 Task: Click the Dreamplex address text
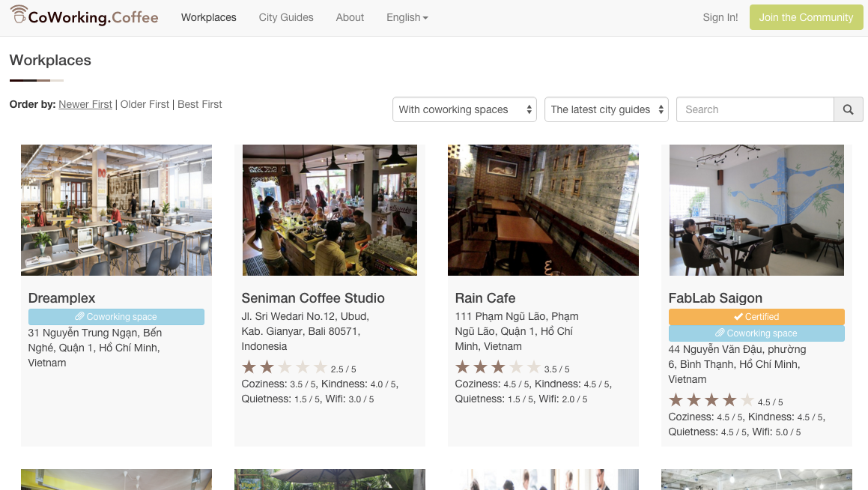coord(95,348)
